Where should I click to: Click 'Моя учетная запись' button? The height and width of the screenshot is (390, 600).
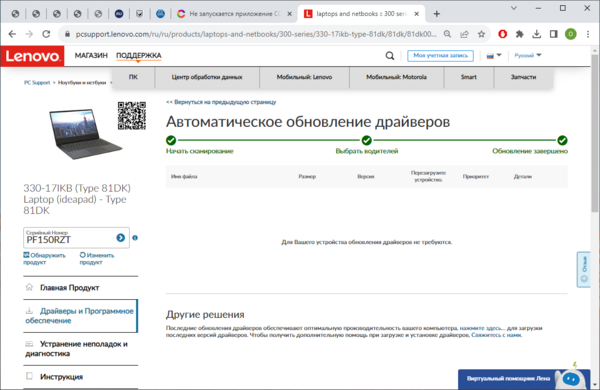point(440,55)
